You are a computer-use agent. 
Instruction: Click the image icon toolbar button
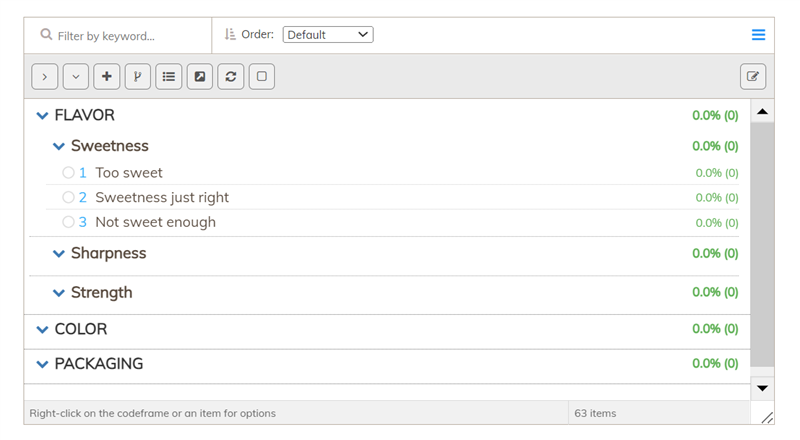[199, 77]
